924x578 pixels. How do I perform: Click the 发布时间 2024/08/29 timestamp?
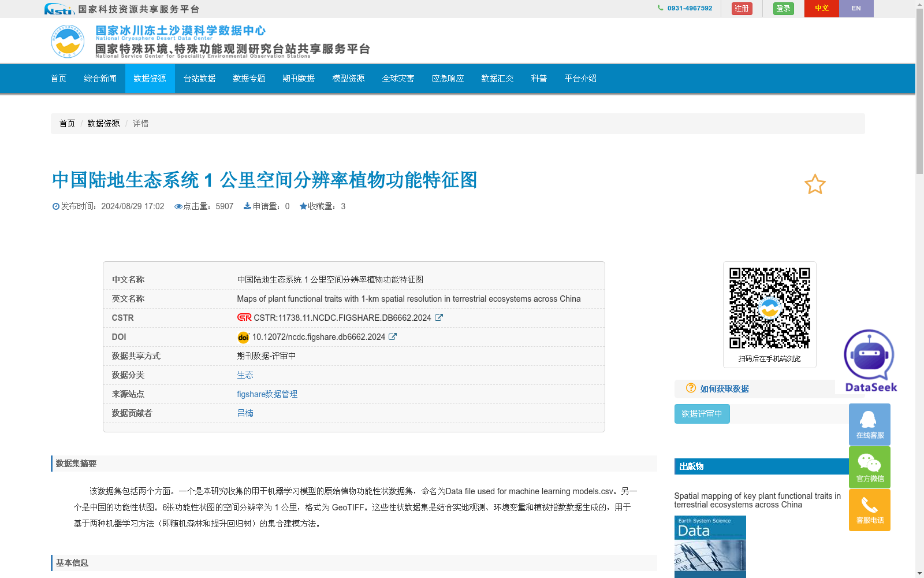(109, 206)
